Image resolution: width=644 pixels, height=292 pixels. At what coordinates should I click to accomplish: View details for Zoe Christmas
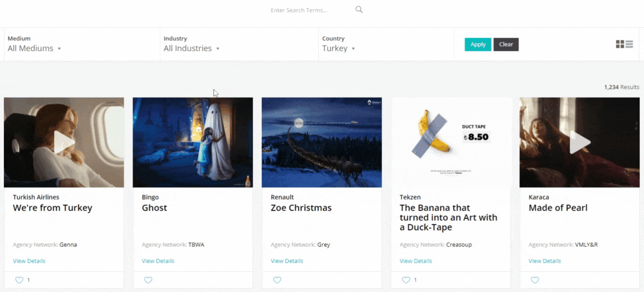point(287,261)
